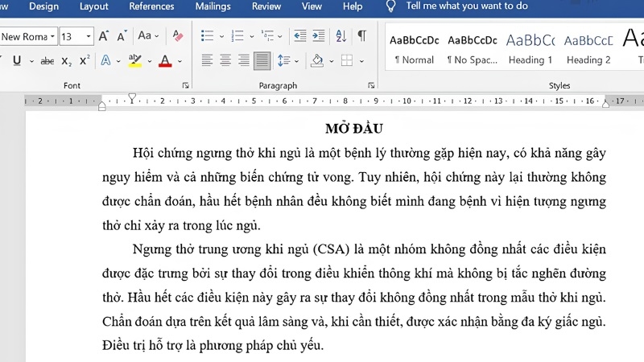Apply paragraph shading with paint bucket
This screenshot has height=362, width=644.
pyautogui.click(x=317, y=61)
